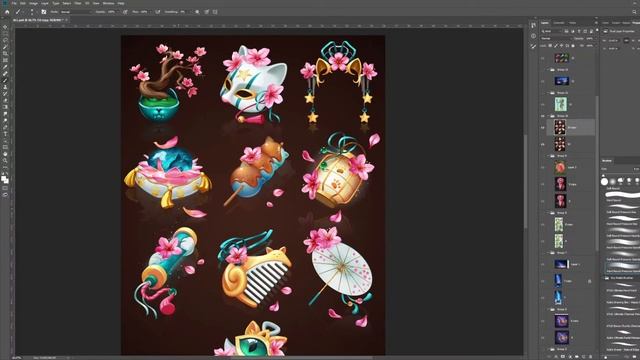Select the Clone Stamp tool
This screenshot has height=360, width=640.
coord(5,87)
